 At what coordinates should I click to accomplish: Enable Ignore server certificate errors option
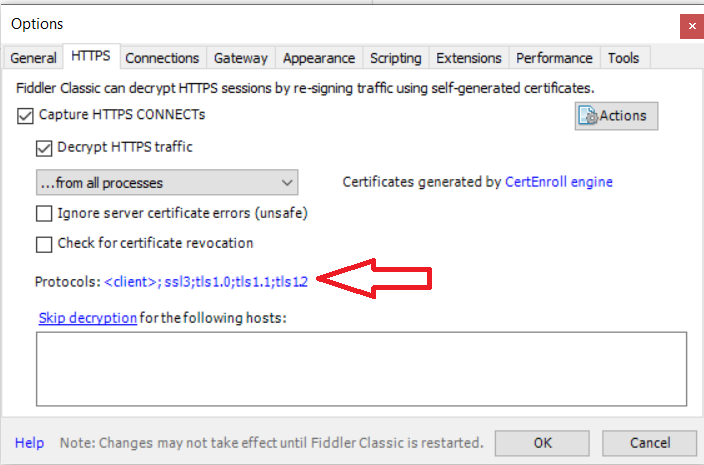pos(44,213)
